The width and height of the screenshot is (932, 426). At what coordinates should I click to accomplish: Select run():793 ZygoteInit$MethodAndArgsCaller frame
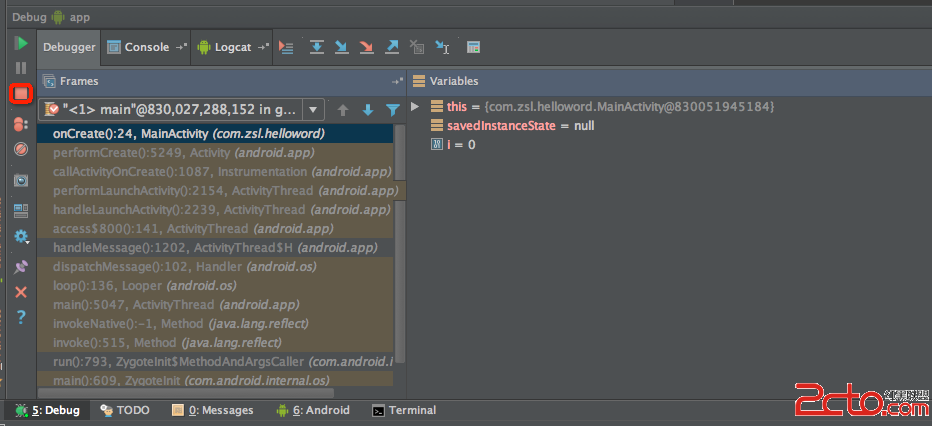tap(215, 362)
